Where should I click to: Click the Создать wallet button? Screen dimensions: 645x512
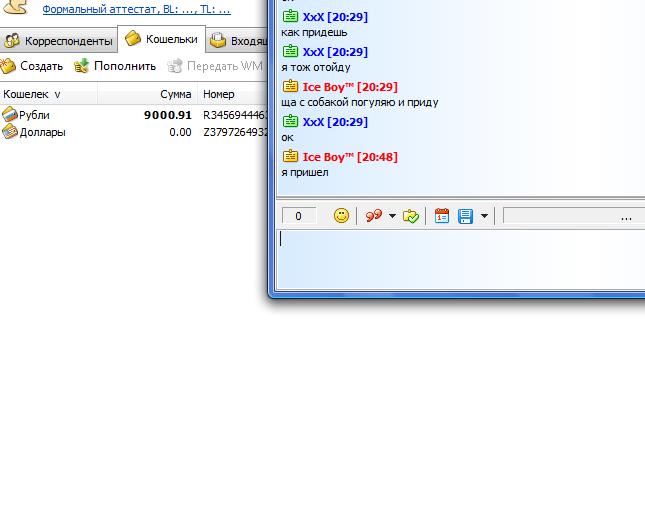pos(32,66)
